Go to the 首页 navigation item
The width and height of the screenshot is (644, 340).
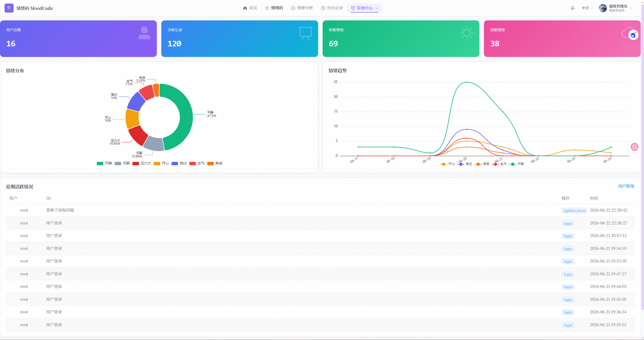click(250, 8)
